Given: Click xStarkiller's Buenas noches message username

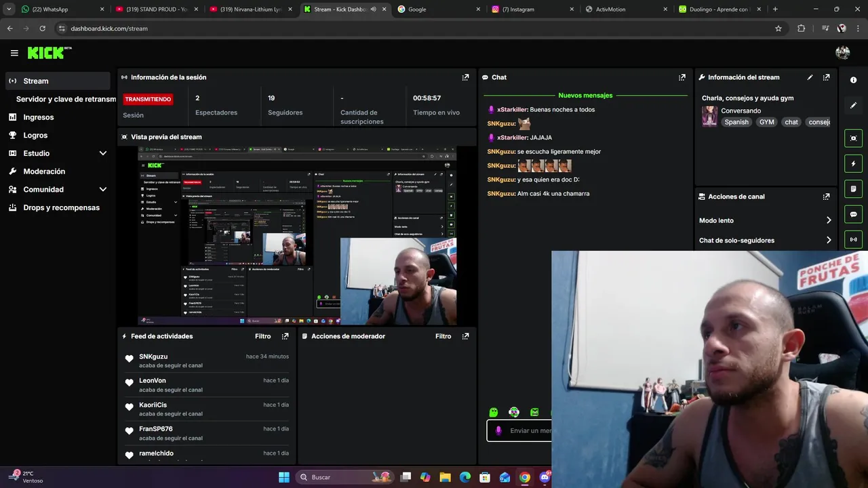Looking at the screenshot, I should (x=512, y=110).
